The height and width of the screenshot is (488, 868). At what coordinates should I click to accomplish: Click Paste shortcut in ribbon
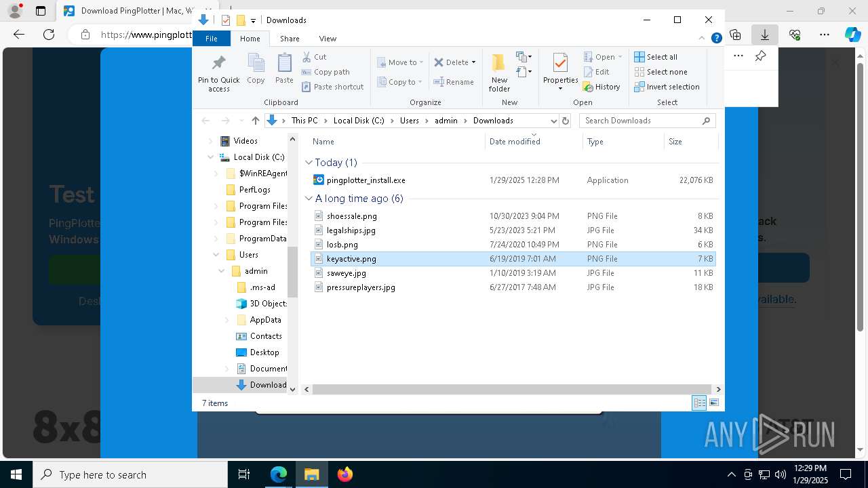point(332,87)
